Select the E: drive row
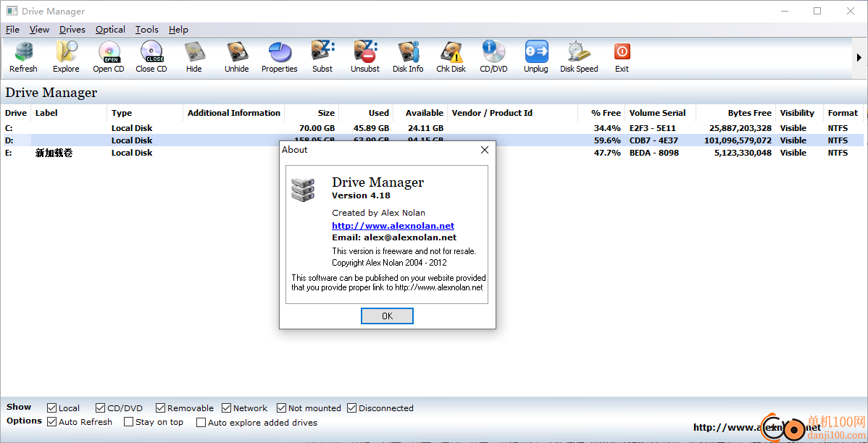The width and height of the screenshot is (868, 443). 432,153
